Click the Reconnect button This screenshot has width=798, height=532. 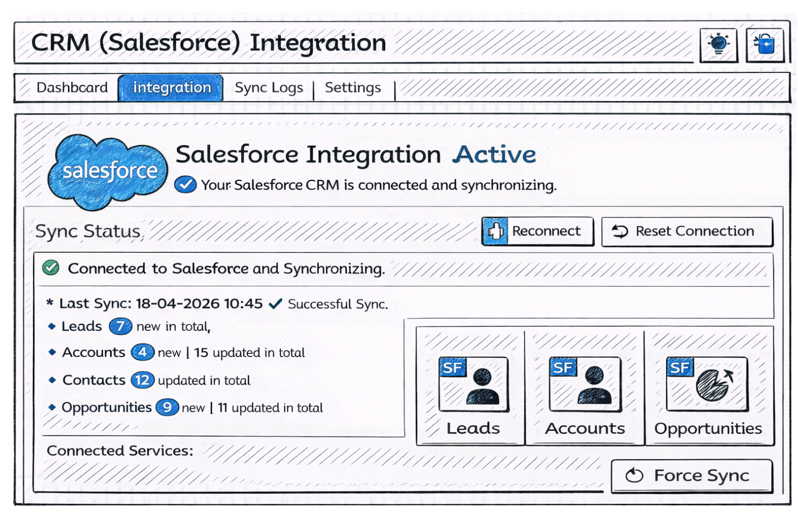point(537,231)
